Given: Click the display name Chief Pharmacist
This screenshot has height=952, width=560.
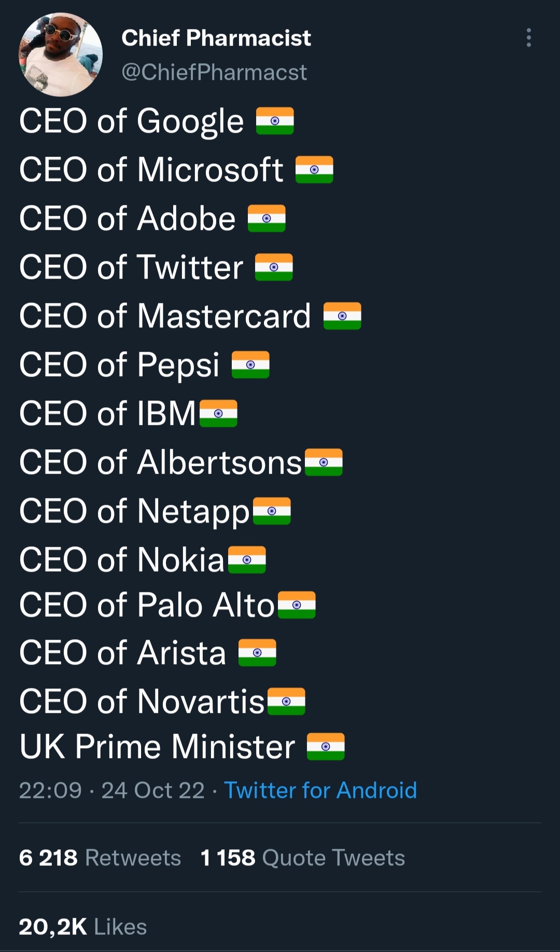Looking at the screenshot, I should click(216, 38).
